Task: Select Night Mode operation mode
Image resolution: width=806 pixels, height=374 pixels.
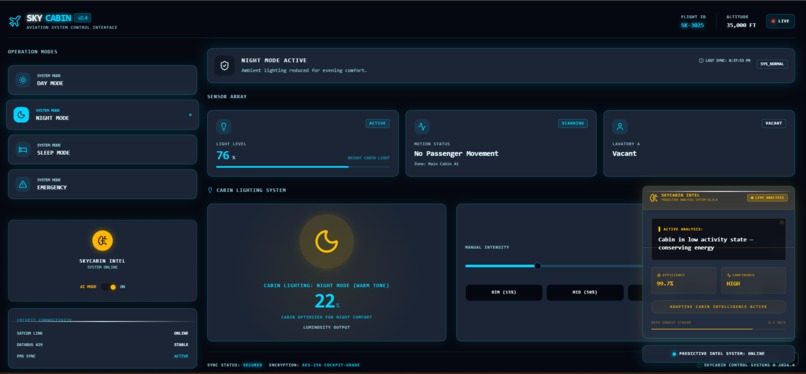Action: point(102,115)
